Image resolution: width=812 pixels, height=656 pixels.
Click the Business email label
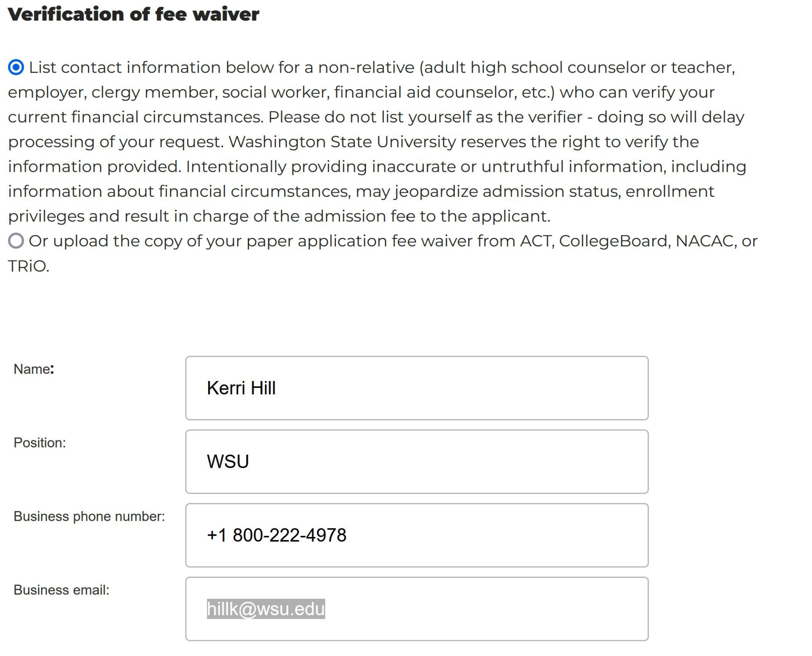[x=61, y=590]
